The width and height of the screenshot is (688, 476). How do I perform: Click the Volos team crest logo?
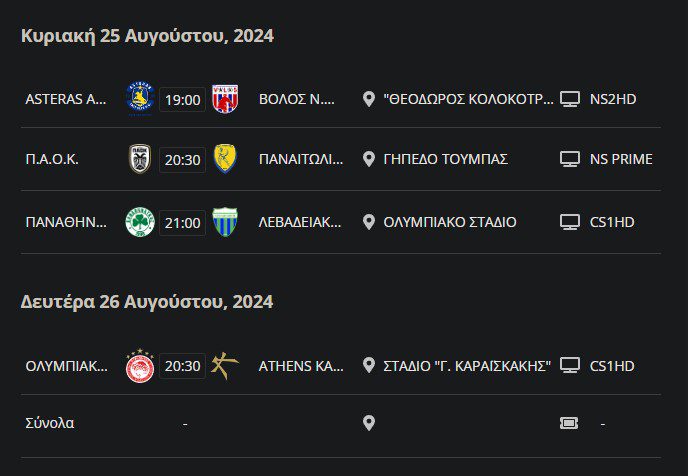click(x=225, y=98)
